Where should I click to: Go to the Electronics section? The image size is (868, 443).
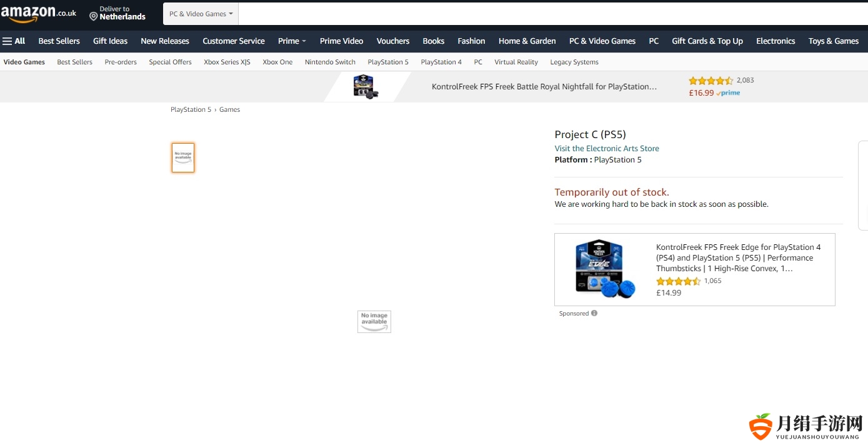776,41
